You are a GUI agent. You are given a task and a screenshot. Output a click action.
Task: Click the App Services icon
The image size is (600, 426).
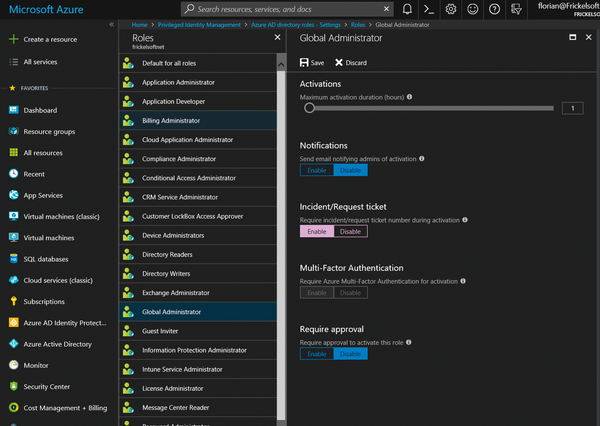[x=14, y=195]
